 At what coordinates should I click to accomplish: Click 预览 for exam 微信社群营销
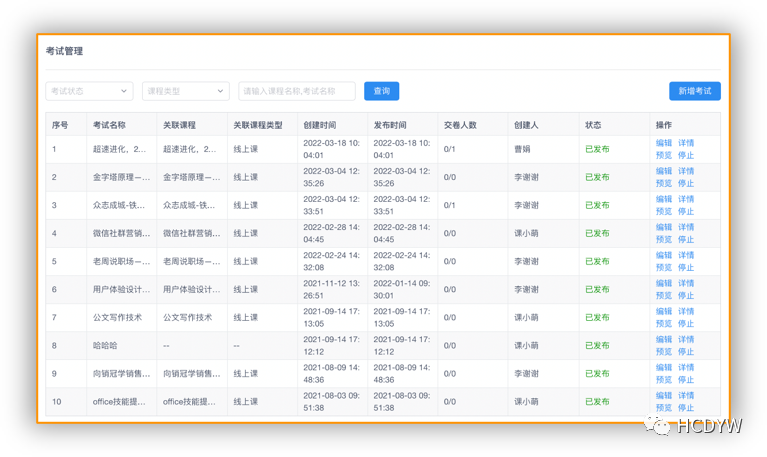[664, 239]
